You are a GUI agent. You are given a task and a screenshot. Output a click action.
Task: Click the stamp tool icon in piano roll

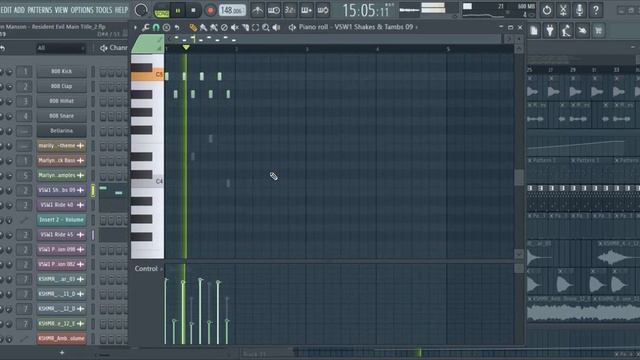(166, 27)
